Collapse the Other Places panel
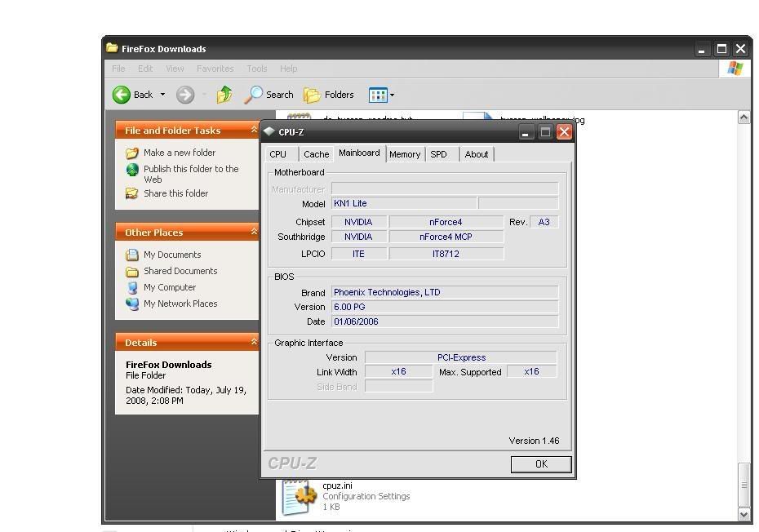 click(x=253, y=233)
